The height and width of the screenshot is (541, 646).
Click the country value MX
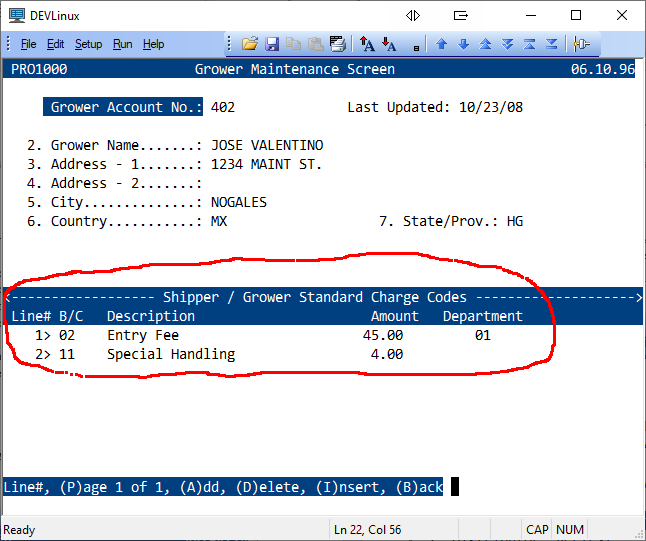tap(219, 221)
